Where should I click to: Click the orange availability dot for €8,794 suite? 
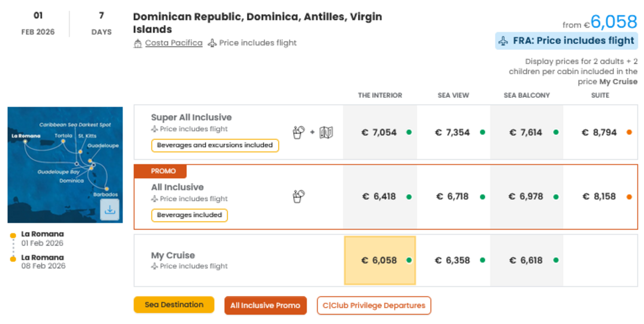(x=629, y=132)
